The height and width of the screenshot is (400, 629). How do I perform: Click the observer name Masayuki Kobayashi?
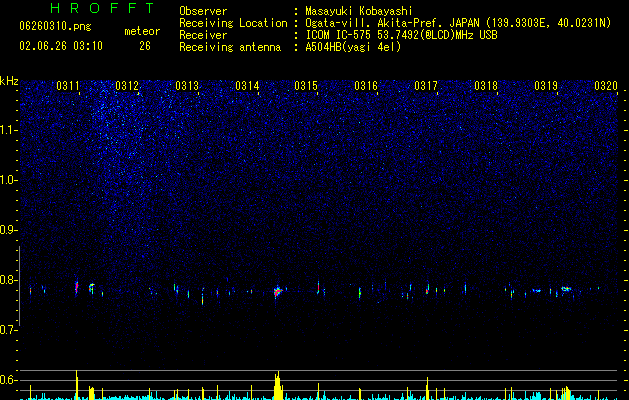pos(359,11)
